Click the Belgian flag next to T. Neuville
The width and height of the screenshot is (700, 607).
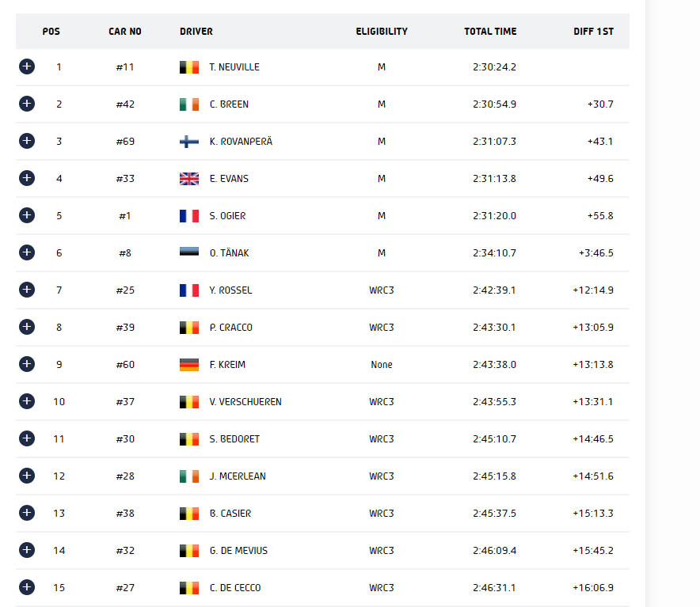(x=189, y=67)
